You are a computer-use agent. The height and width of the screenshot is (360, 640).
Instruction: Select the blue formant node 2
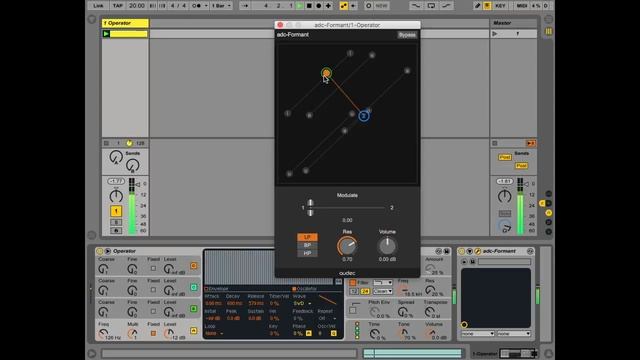coord(364,116)
